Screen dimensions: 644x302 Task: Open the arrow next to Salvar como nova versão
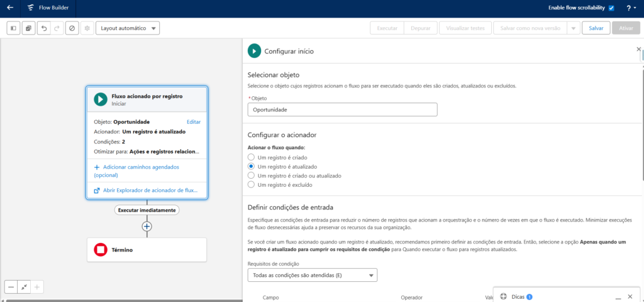tap(573, 28)
